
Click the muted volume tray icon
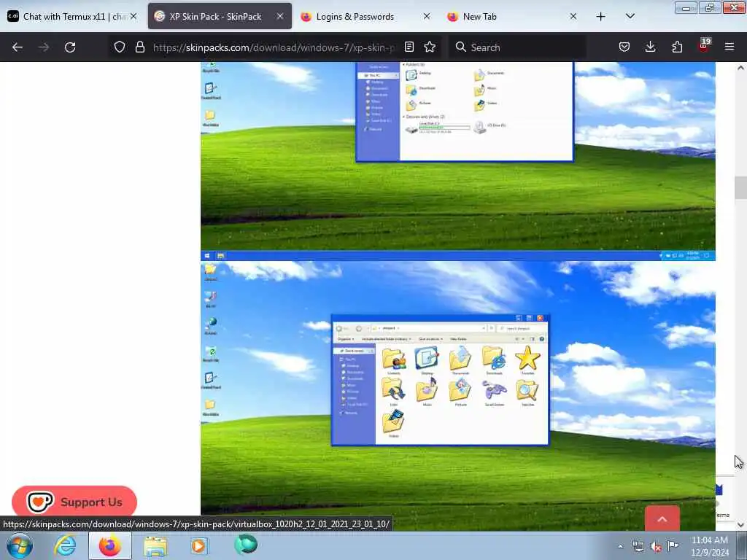[656, 547]
